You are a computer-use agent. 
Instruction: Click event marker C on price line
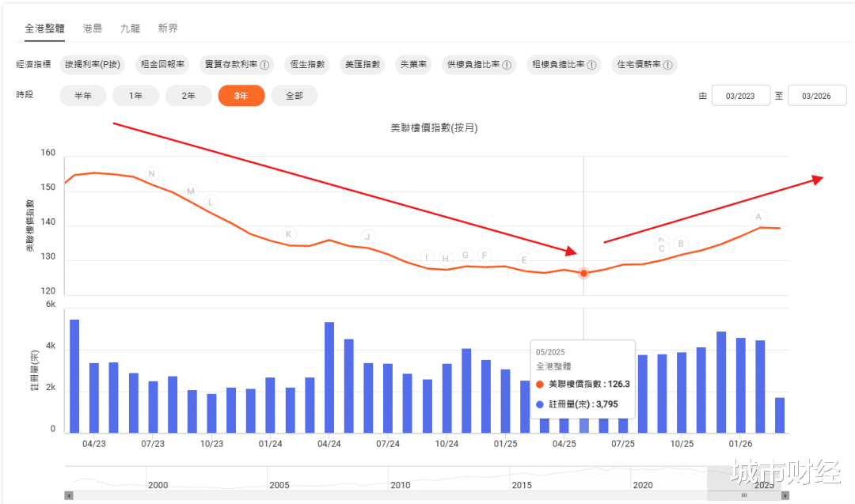[661, 249]
